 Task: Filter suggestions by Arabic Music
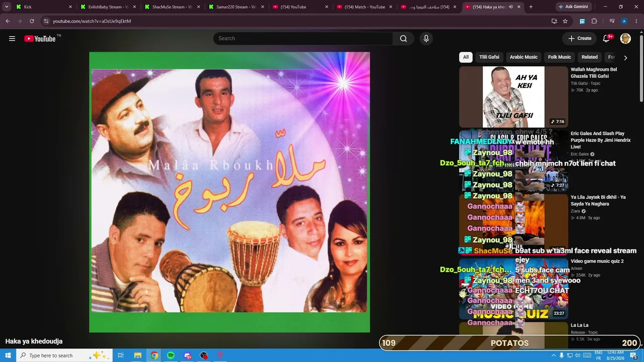(x=524, y=57)
